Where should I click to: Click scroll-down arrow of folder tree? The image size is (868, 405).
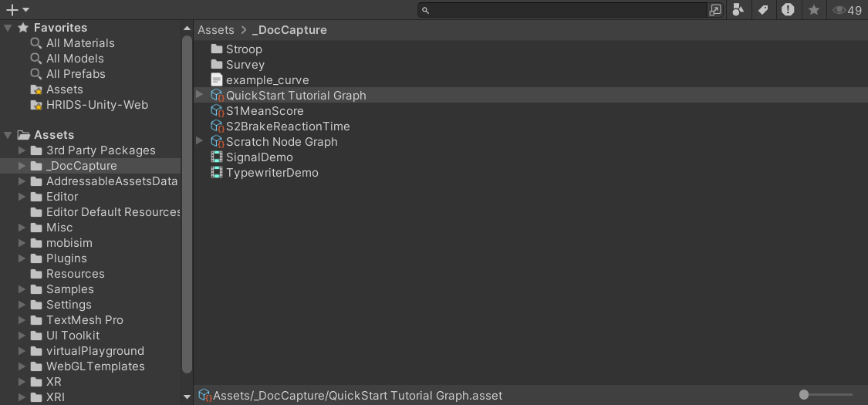click(187, 397)
